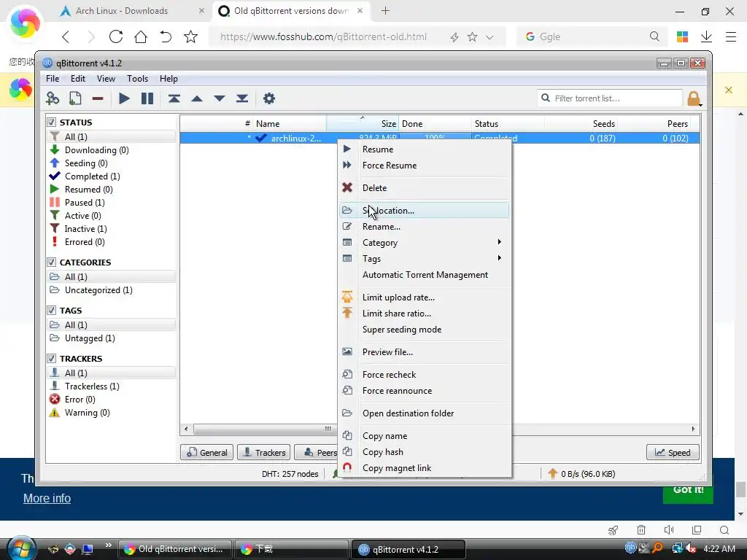This screenshot has height=560, width=747.
Task: Click the Trackers tab button
Action: coord(263,452)
